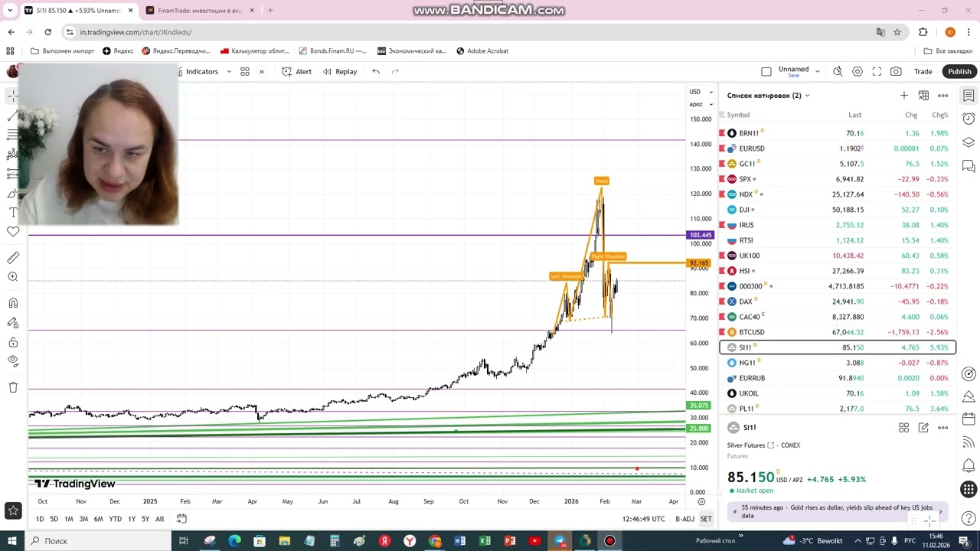Screen dimensions: 980x551
Task: Open Chats panel in right sidebar
Action: point(969,165)
